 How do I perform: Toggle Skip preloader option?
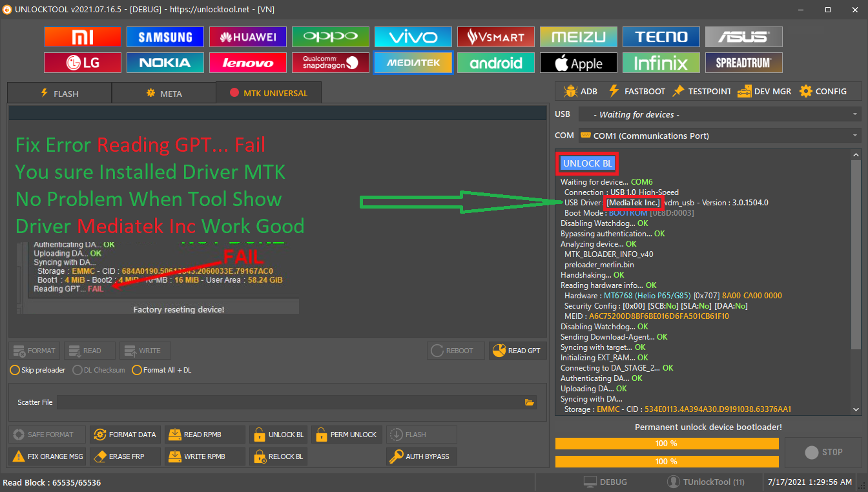(x=38, y=370)
